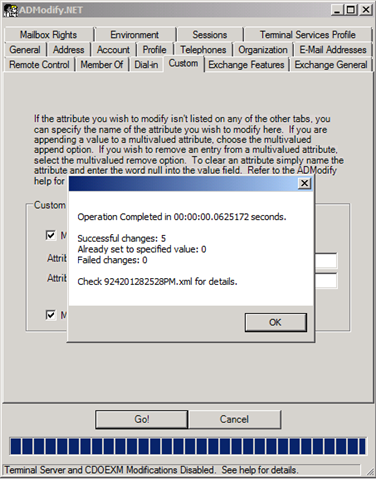
Task: Open the Profile tab
Action: pyautogui.click(x=154, y=50)
